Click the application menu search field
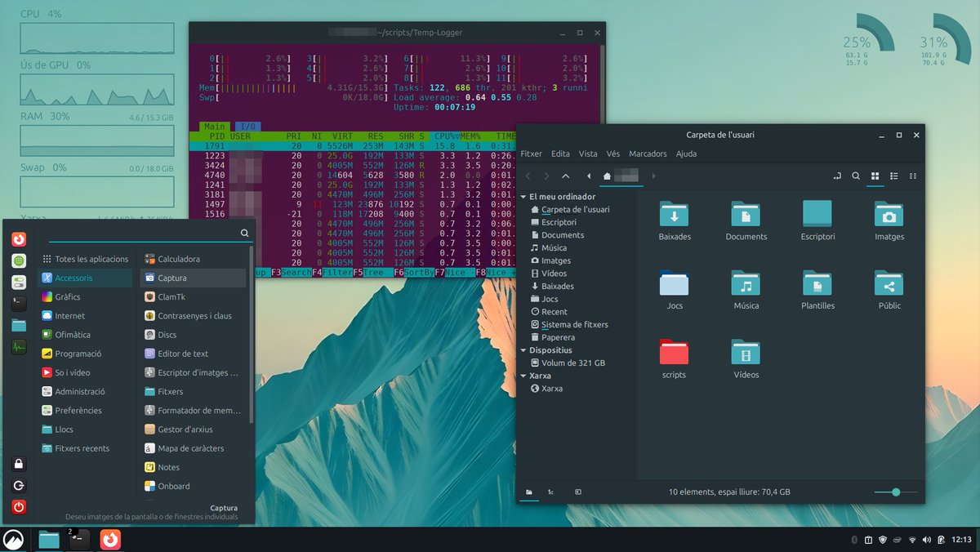This screenshot has width=980, height=552. click(147, 233)
